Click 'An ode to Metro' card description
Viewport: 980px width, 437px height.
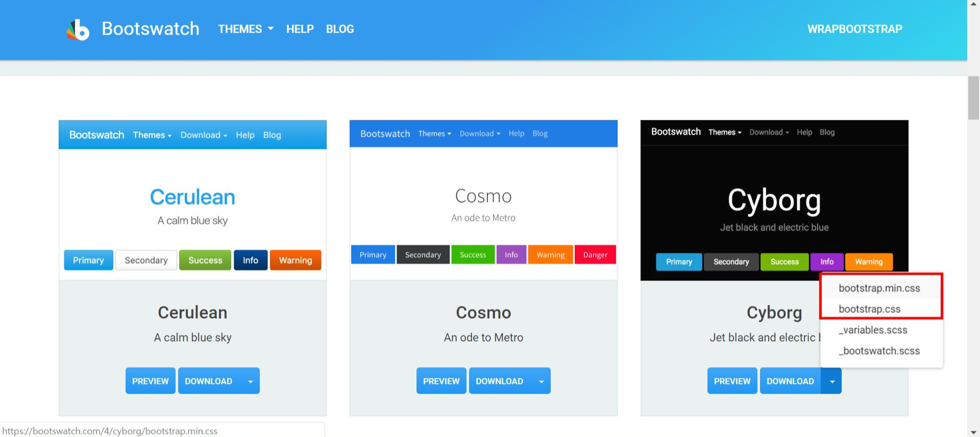coord(483,338)
